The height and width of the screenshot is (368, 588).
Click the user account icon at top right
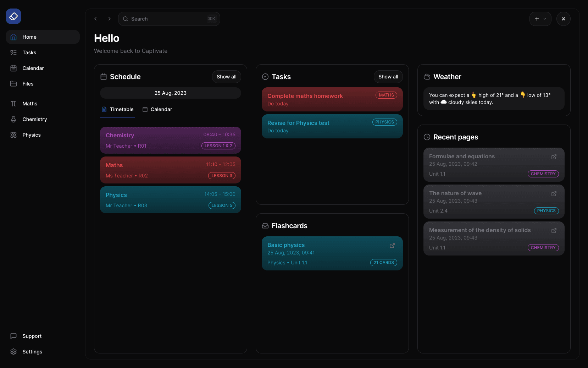coord(563,18)
